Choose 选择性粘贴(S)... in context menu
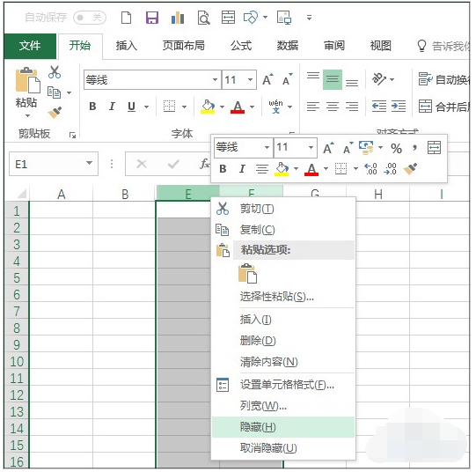 283,296
